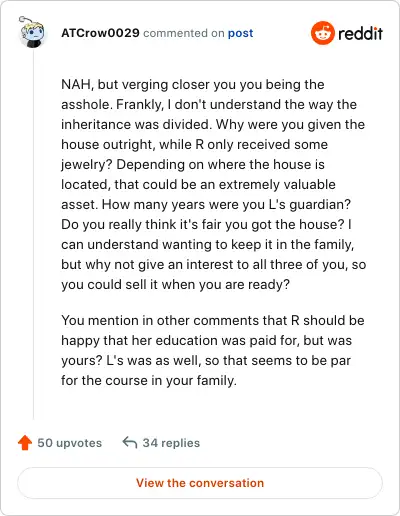
Task: Click the 50 upvotes label
Action: (x=70, y=443)
